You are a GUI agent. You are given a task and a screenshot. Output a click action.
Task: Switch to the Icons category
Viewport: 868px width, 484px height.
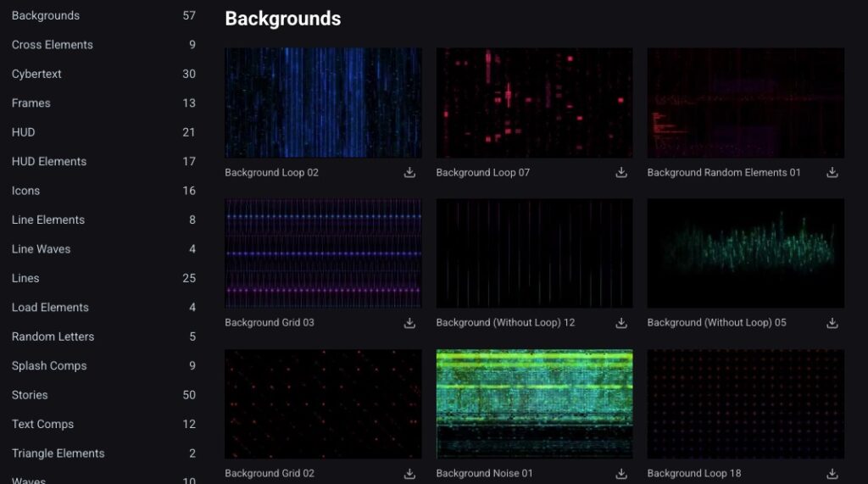[x=26, y=191]
